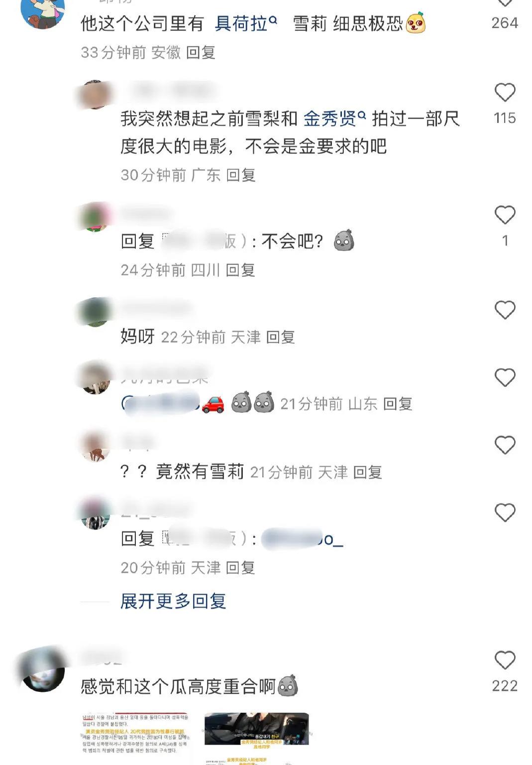532x765 pixels.
Task: Heart the '竟然有雪莉' comment
Action: point(505,445)
